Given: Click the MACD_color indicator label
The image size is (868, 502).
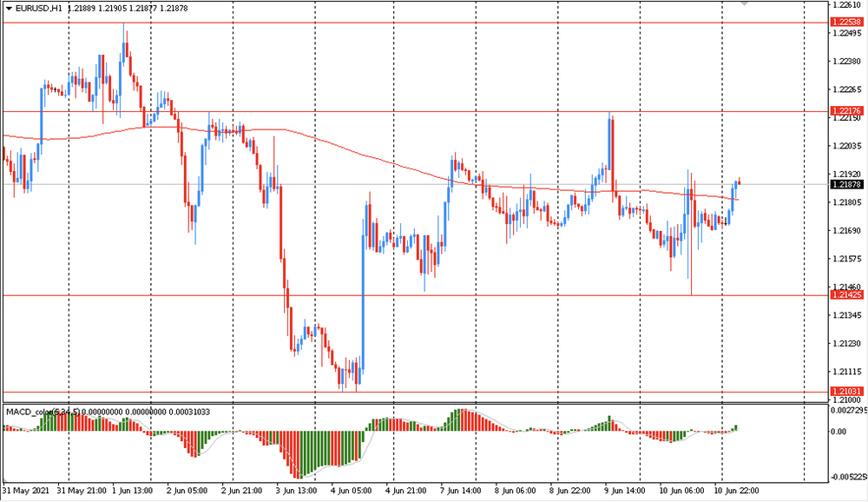Looking at the screenshot, I should pyautogui.click(x=43, y=412).
